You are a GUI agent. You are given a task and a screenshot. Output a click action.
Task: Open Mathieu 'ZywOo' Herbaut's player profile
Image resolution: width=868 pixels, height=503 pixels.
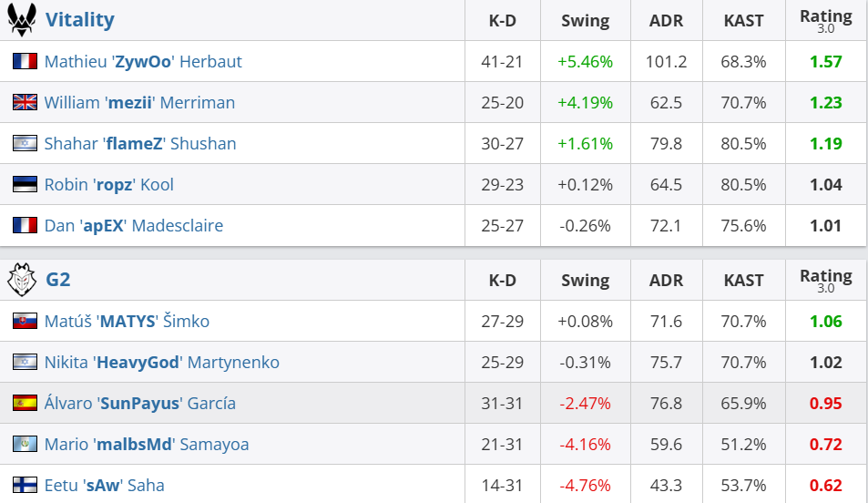point(143,62)
